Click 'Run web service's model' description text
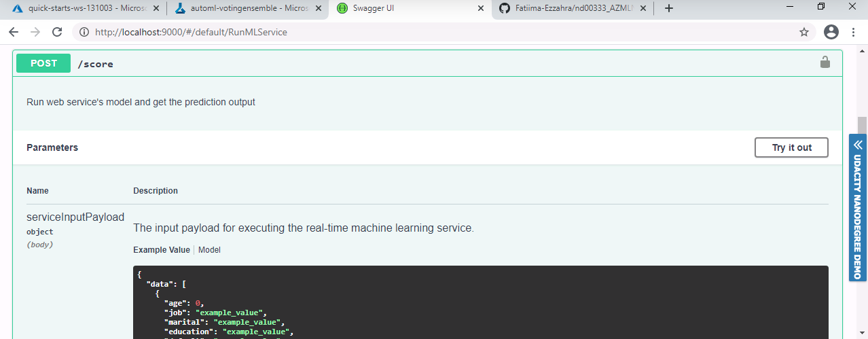The height and width of the screenshot is (339, 868). point(141,102)
